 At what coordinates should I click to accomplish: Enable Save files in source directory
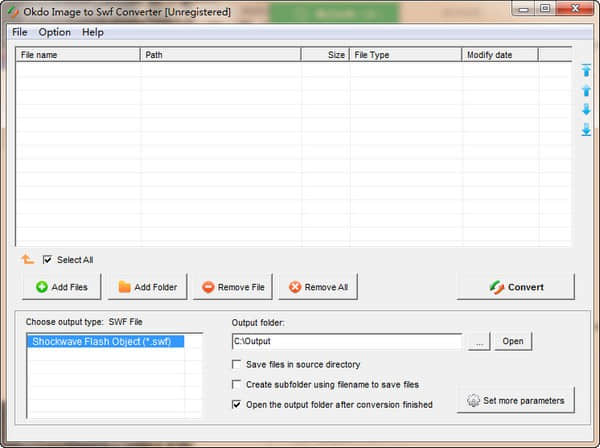click(236, 364)
